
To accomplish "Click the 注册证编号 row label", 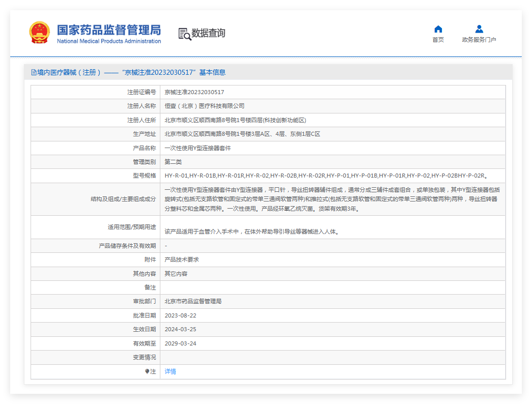I will (x=142, y=92).
